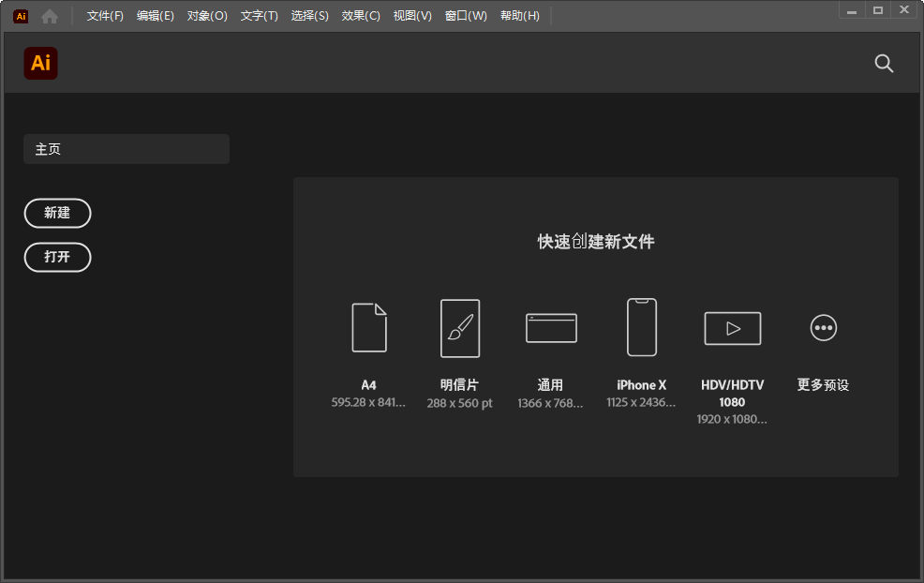Click the 快速创建新文件 panel area
Screen dimensions: 924x583
(595, 241)
